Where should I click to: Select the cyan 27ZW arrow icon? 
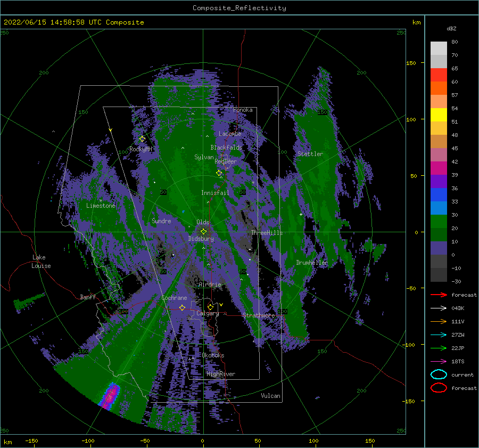pos(439,335)
